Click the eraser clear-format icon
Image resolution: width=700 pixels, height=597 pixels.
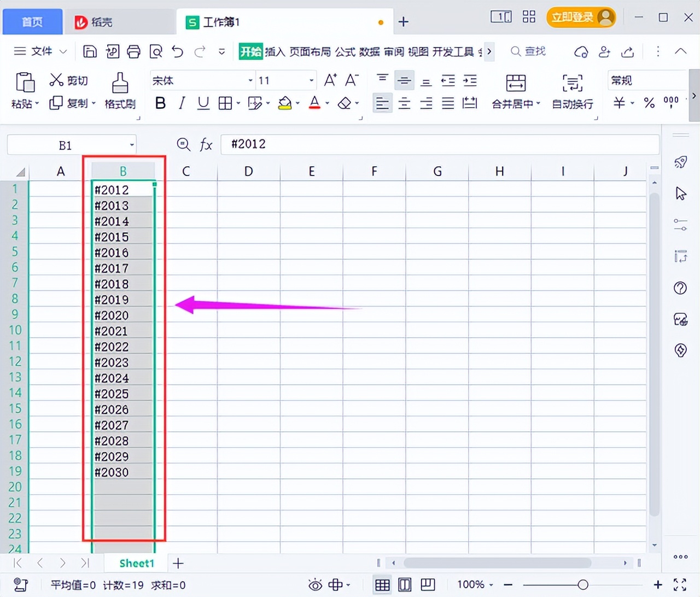[x=345, y=103]
